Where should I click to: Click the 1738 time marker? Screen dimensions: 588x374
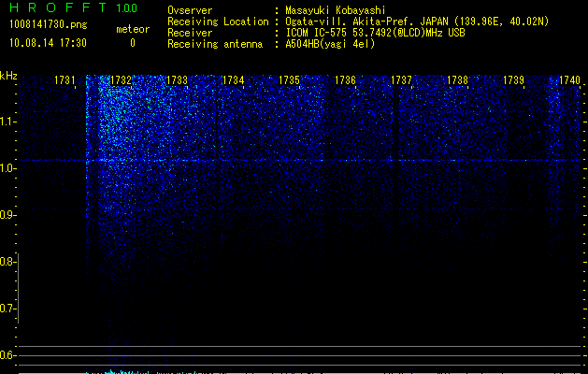(457, 80)
